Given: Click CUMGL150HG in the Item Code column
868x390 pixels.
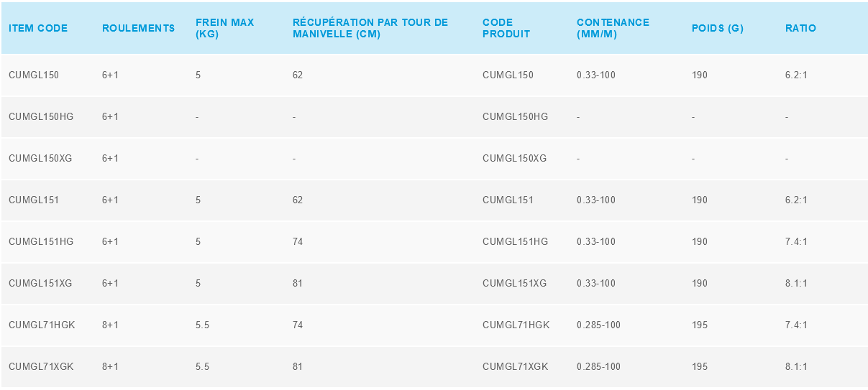Looking at the screenshot, I should tap(41, 117).
